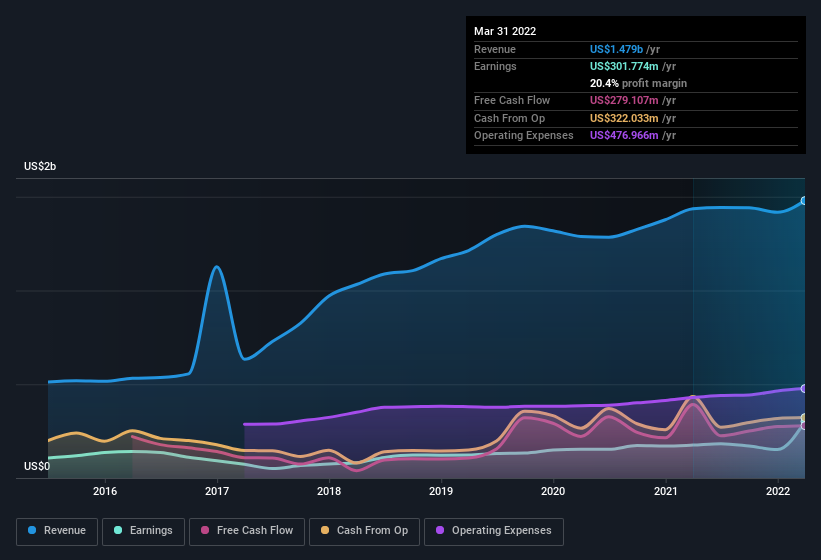The image size is (821, 560).
Task: Click the Cash From Op label in tooltip
Action: [x=509, y=118]
